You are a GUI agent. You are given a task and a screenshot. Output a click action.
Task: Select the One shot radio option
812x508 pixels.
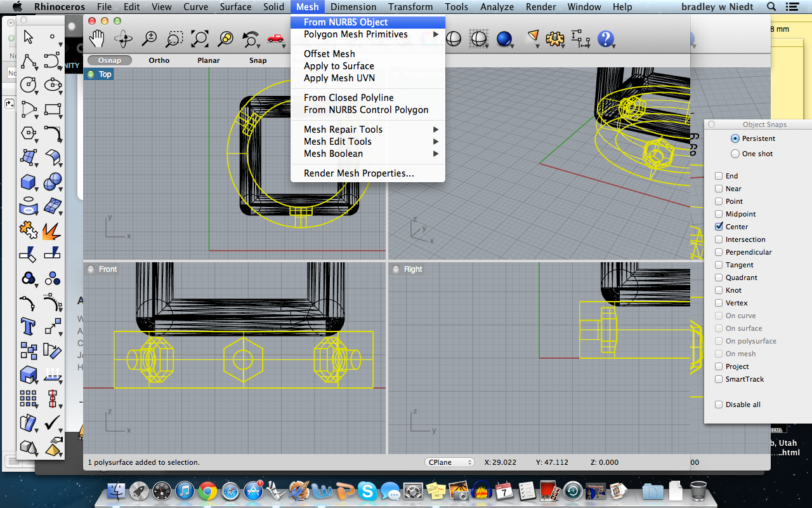[735, 154]
